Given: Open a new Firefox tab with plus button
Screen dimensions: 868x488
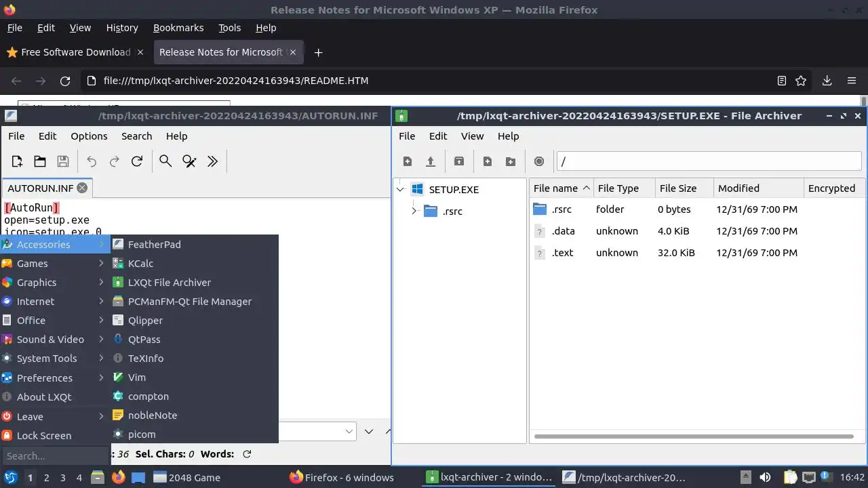Looking at the screenshot, I should (318, 52).
